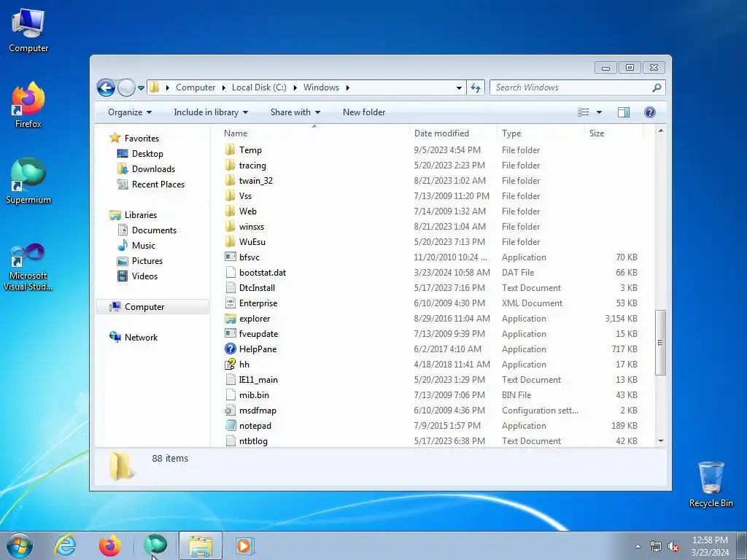Select Network in the navigation pane
The height and width of the screenshot is (560, 747).
pos(141,338)
